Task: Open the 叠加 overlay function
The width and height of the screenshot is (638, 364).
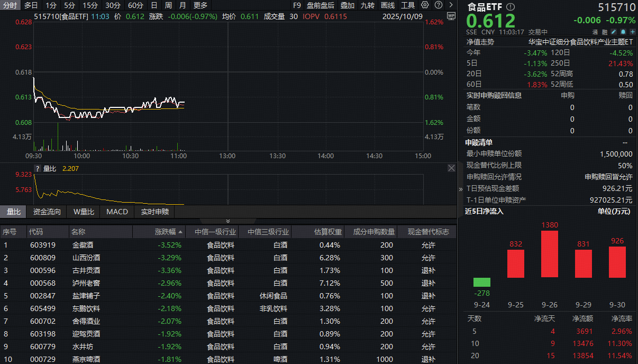Action: [x=347, y=6]
